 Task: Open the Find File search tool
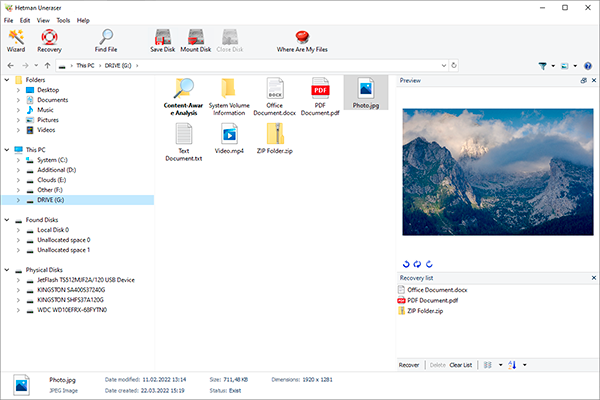tap(106, 41)
